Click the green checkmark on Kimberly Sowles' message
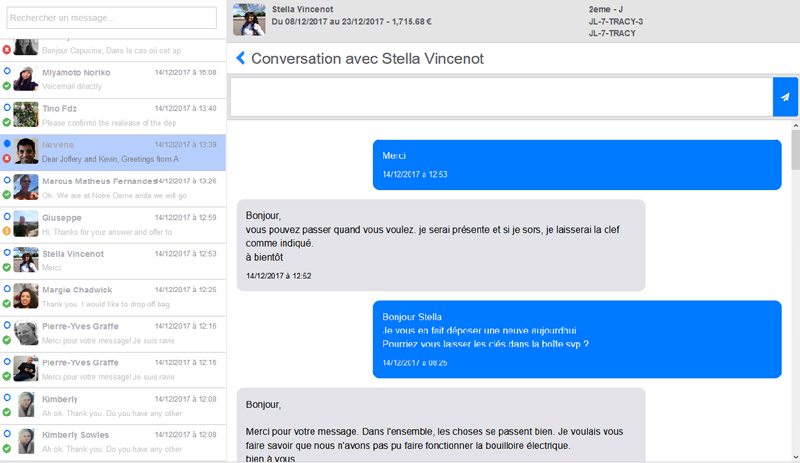The height and width of the screenshot is (463, 800). (x=7, y=448)
